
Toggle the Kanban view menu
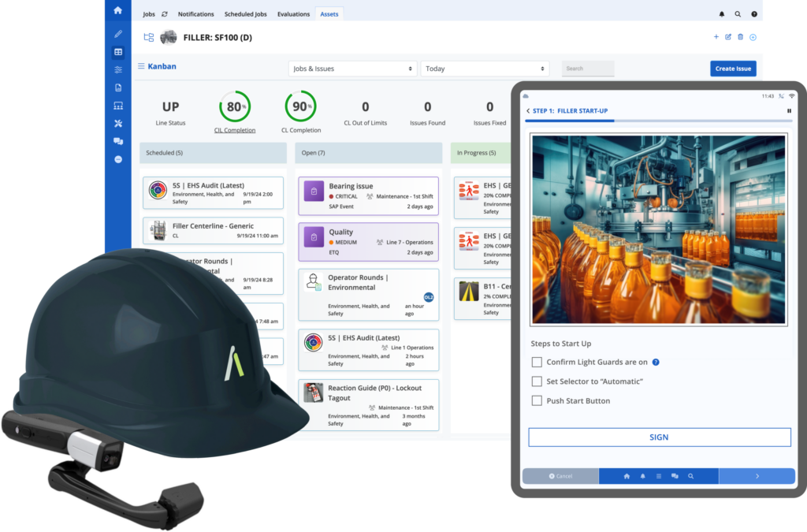pos(141,66)
